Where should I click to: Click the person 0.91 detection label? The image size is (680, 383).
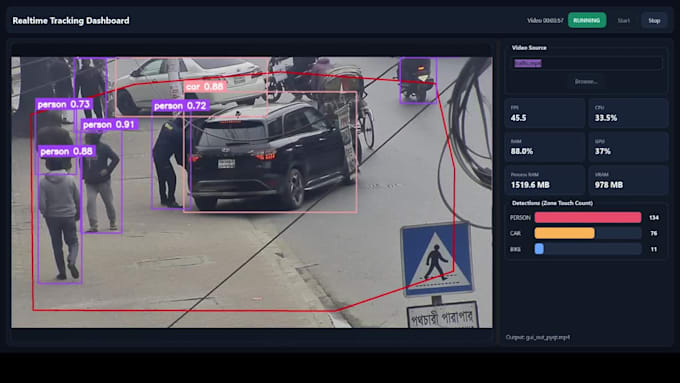click(109, 124)
